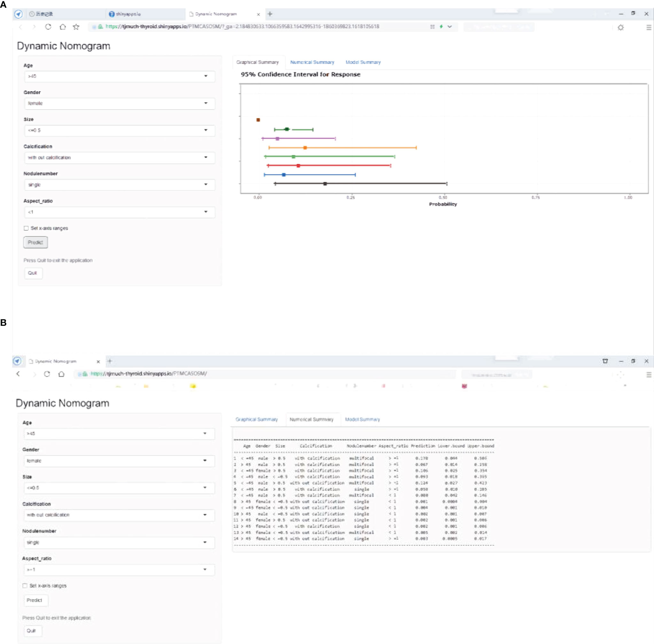654x644 pixels.
Task: Open new tab with plus in panel B
Action: tap(110, 361)
